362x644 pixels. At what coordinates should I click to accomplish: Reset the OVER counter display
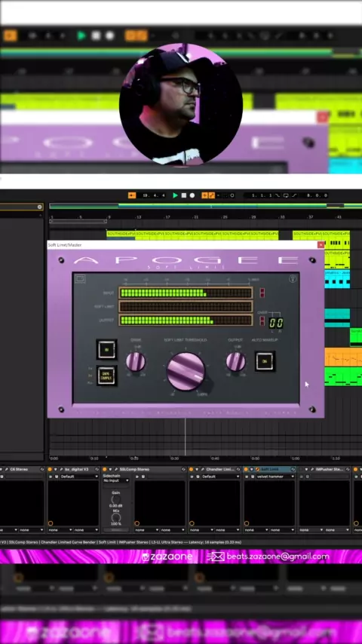click(276, 323)
